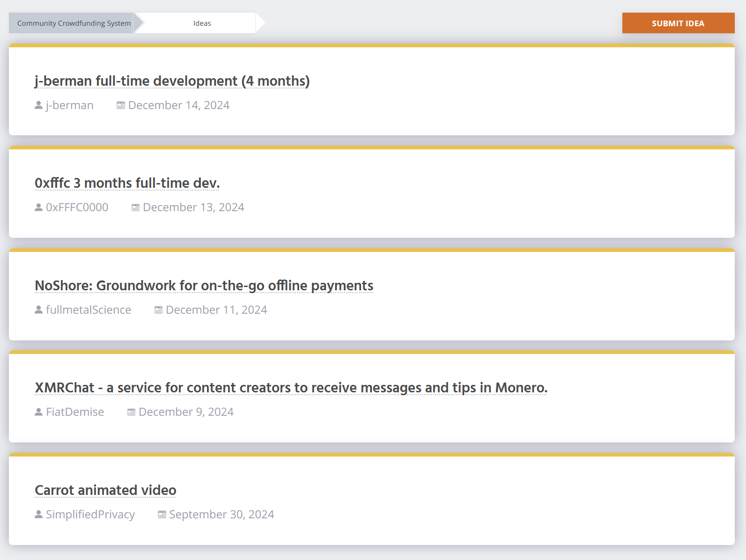
Task: Click the author name SimplifiedPrivacy
Action: click(x=90, y=515)
